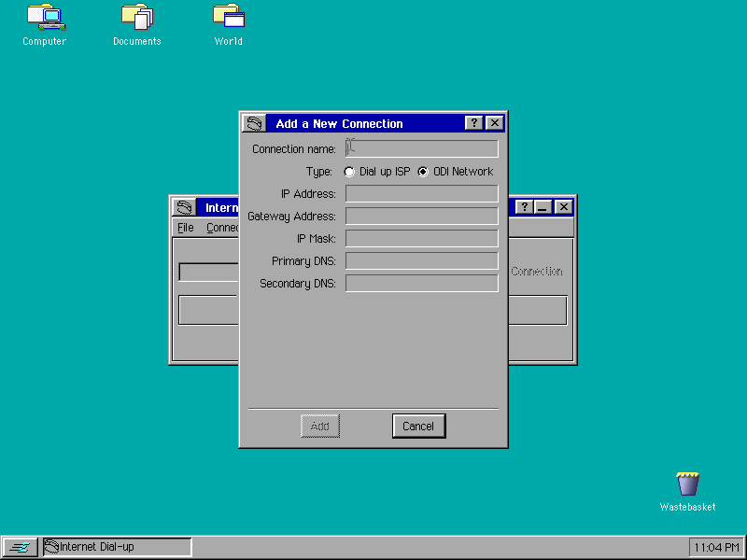
Task: Open the Internet Dial-up window system menu icon
Action: coord(184,207)
